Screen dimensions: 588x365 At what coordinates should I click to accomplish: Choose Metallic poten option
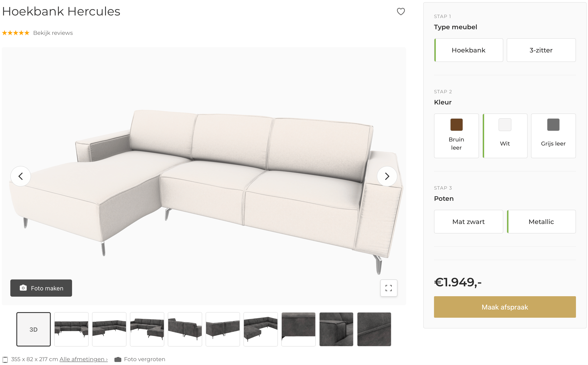point(541,222)
